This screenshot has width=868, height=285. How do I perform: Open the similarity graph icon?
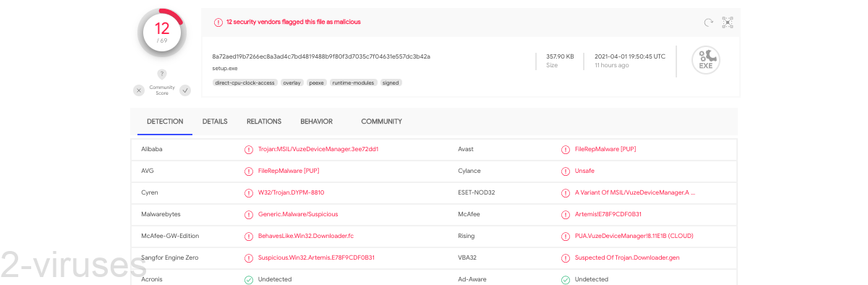point(728,22)
